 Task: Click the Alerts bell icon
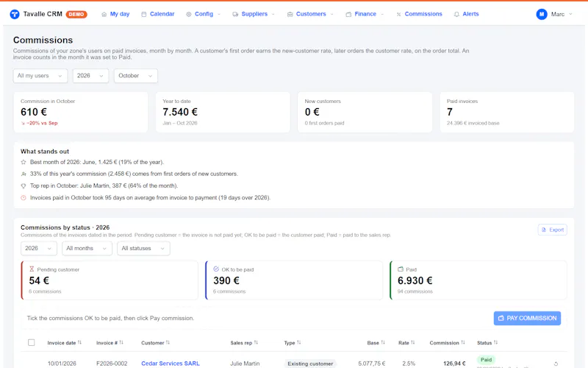pyautogui.click(x=456, y=14)
